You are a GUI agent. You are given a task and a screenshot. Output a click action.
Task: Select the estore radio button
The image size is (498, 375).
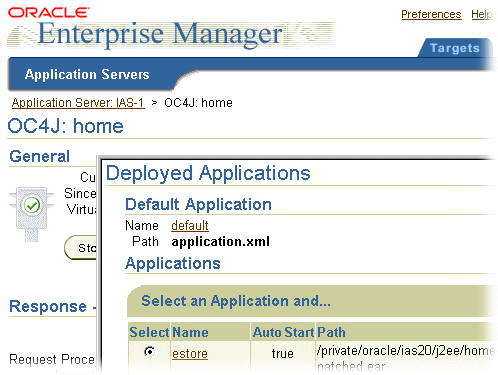150,352
